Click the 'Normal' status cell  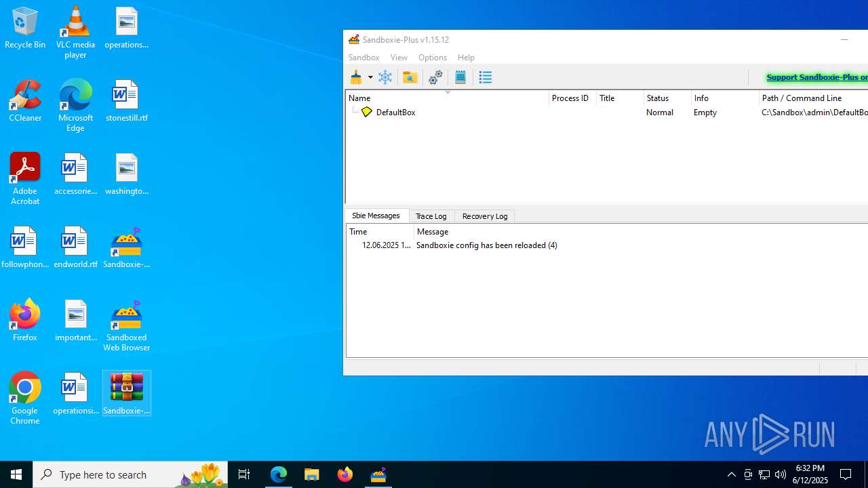click(660, 113)
